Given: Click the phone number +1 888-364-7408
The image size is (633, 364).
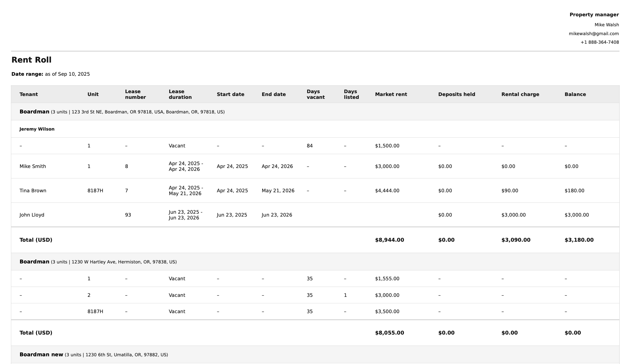Looking at the screenshot, I should click(x=600, y=42).
